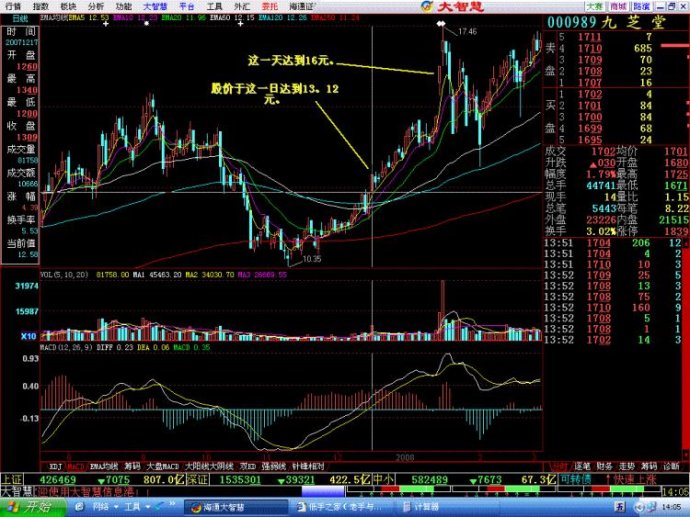
Task: Open the 分析 menu
Action: 96,7
